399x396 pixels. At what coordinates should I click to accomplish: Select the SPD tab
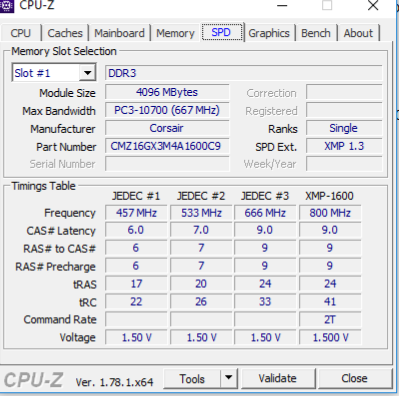point(222,32)
